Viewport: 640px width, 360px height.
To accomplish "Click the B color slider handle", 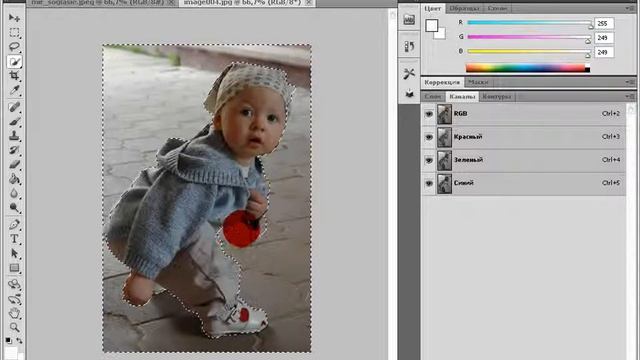I will (588, 55).
